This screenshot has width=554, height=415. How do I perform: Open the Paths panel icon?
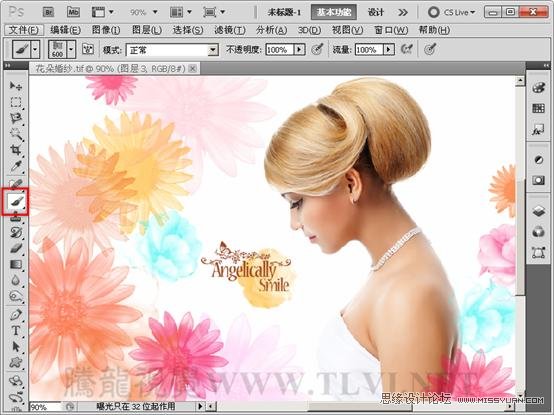538,253
